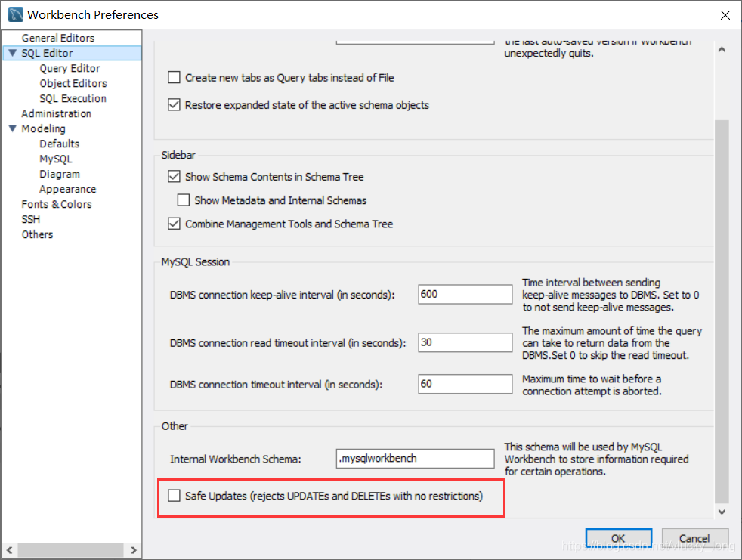The width and height of the screenshot is (742, 560).
Task: Click the MySQL Session group heading
Action: point(196,261)
